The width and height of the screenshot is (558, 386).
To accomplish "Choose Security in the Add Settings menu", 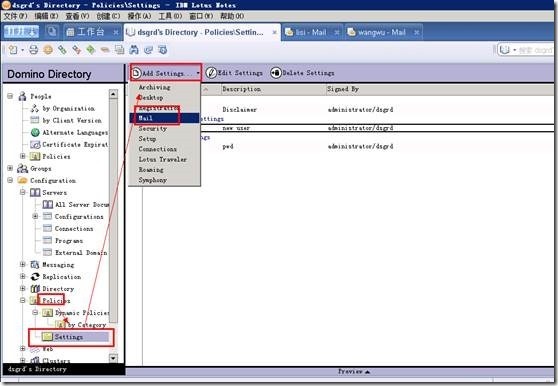I will pyautogui.click(x=164, y=128).
